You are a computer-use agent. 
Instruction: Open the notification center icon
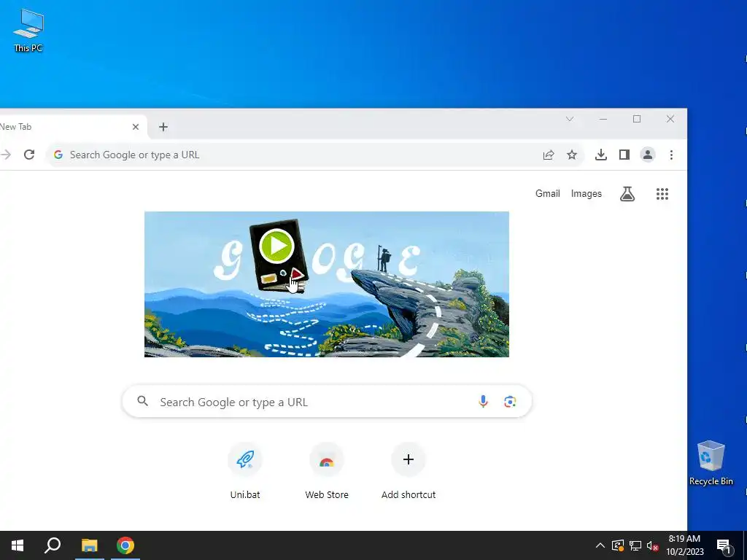tap(724, 546)
